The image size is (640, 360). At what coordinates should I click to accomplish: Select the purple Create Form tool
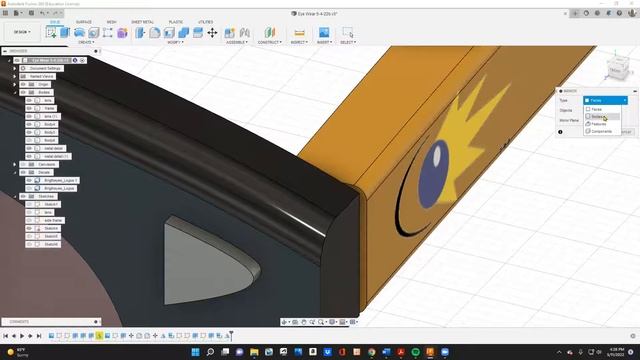(122, 32)
